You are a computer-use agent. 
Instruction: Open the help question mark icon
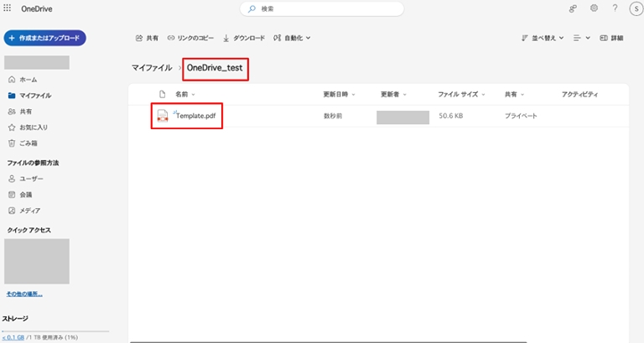coord(615,8)
